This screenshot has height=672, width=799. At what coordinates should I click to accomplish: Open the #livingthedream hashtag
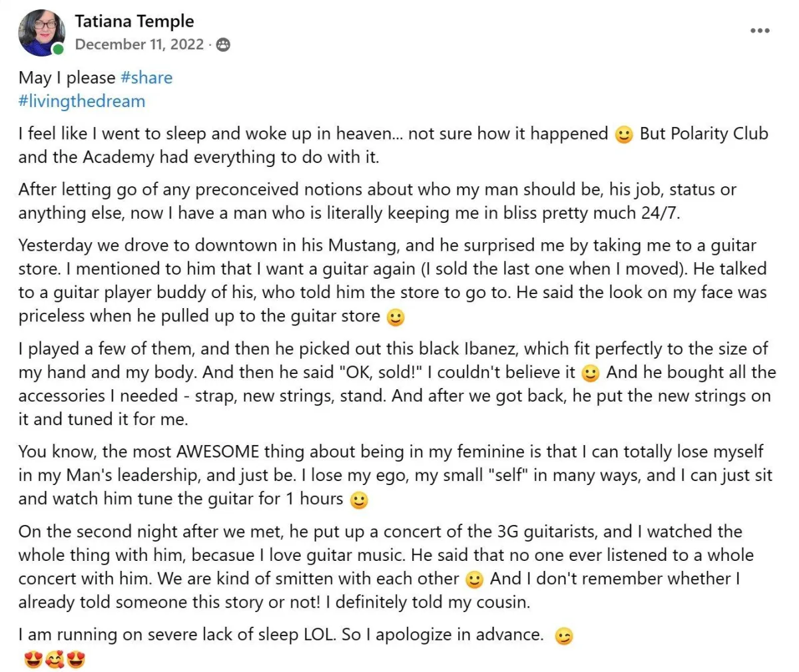[x=82, y=101]
